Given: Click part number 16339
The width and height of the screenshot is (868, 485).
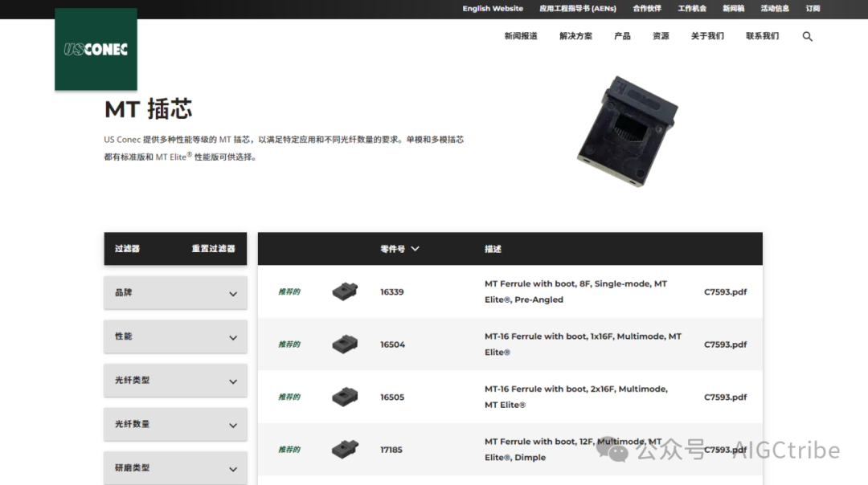Looking at the screenshot, I should (392, 292).
